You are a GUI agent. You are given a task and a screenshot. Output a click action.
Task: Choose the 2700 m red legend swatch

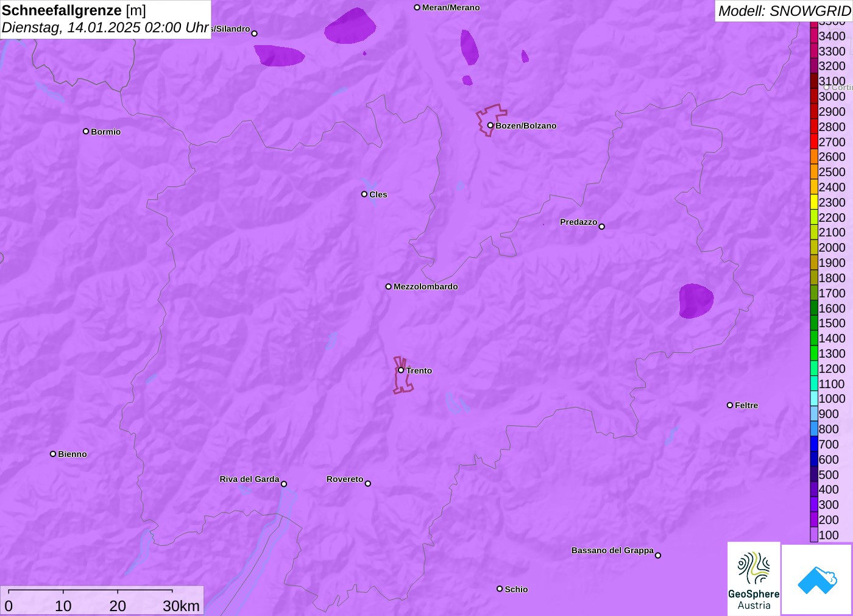point(814,142)
